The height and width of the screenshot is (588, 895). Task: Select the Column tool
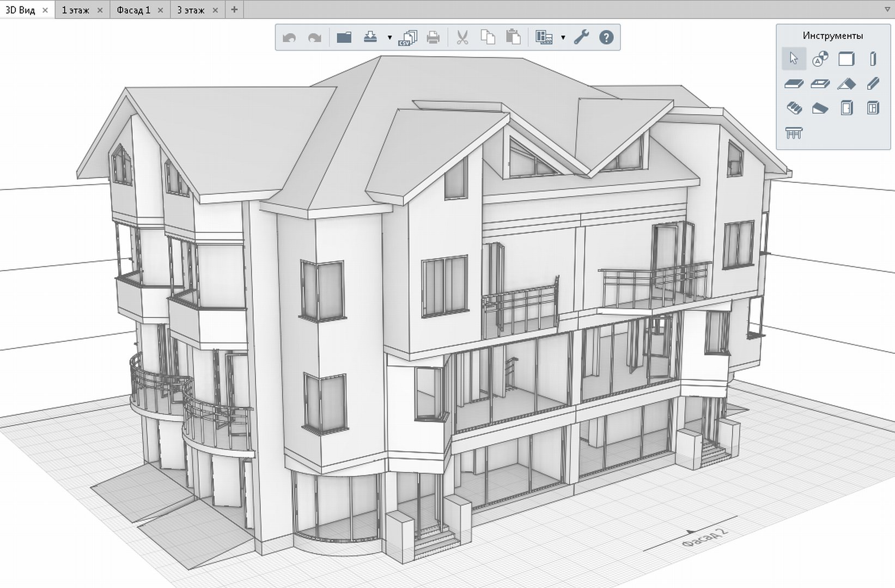pos(873,59)
